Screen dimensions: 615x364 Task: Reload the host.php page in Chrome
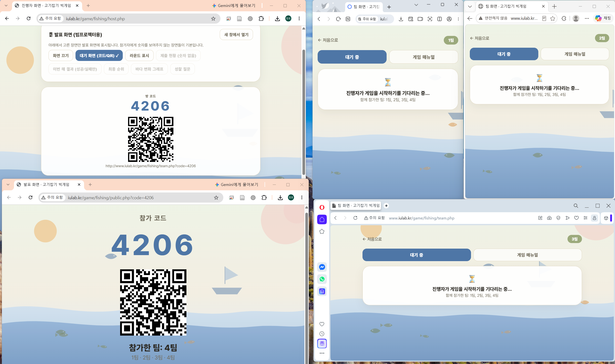(x=28, y=18)
